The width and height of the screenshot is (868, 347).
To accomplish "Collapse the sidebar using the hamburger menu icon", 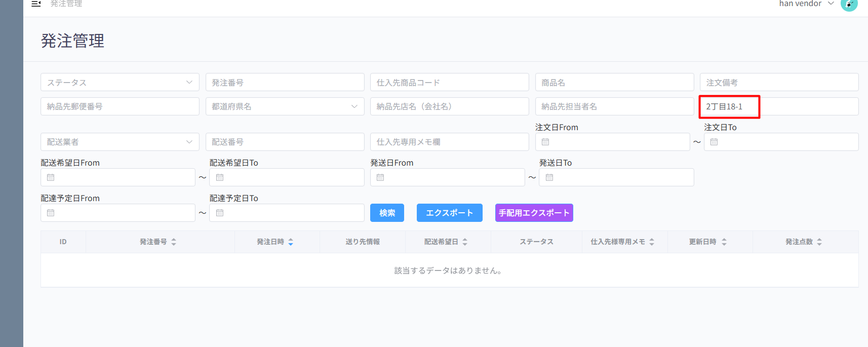I will point(36,4).
